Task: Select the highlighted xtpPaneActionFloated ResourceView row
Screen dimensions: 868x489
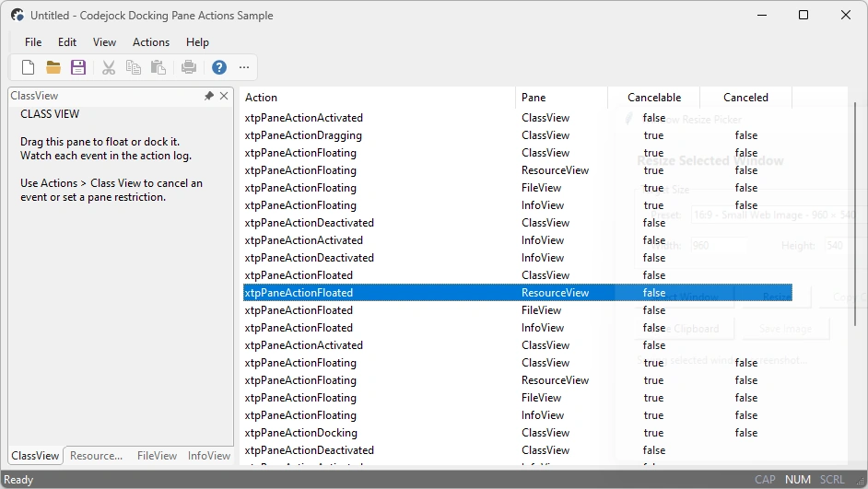Action: pos(518,293)
